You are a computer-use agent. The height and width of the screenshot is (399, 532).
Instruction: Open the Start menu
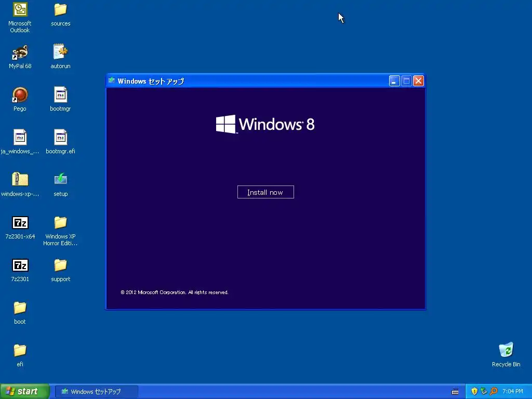pyautogui.click(x=25, y=391)
